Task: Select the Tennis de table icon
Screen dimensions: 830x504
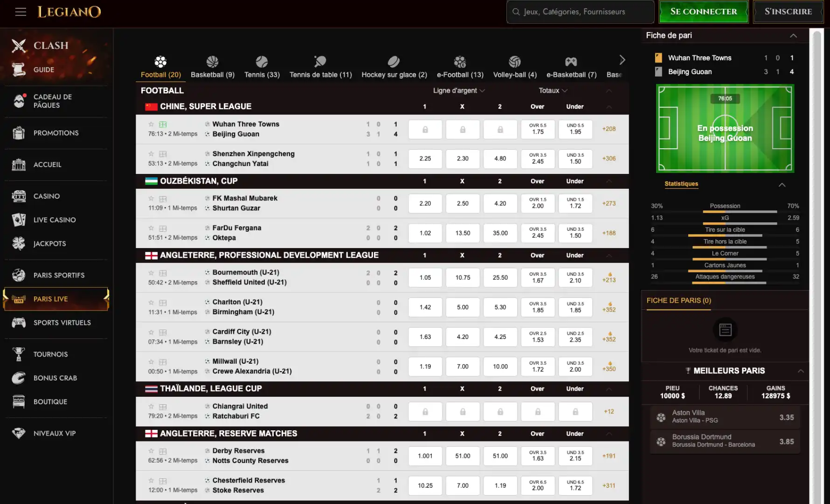Action: 320,62
